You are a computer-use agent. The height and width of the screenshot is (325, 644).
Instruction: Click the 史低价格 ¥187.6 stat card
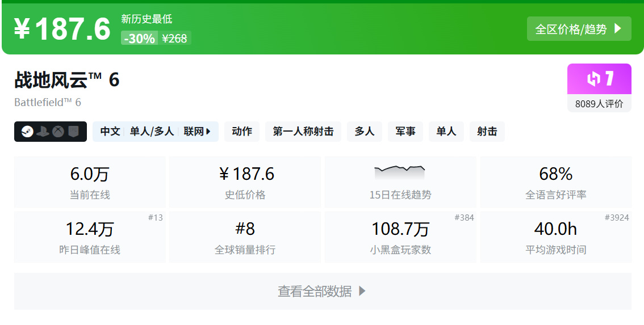(245, 182)
